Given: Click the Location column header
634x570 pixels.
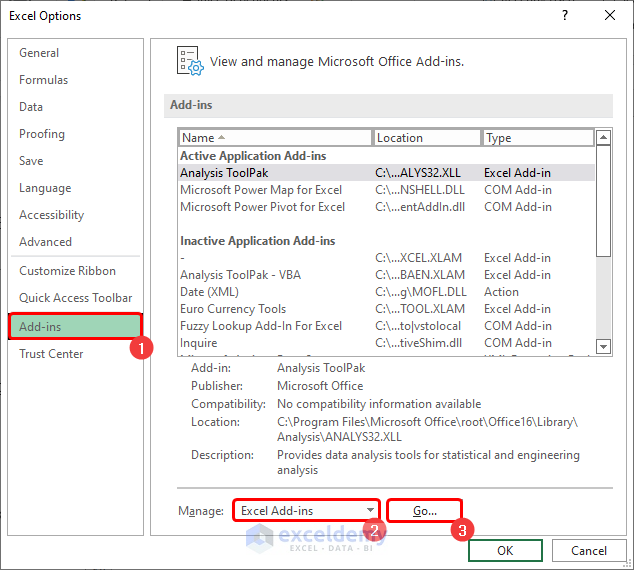Looking at the screenshot, I should 427,138.
